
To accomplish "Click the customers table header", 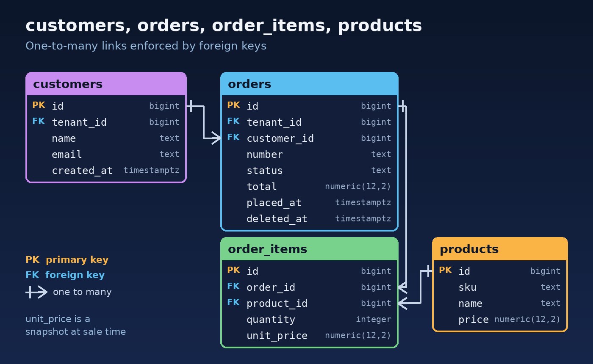I will 106,84.
